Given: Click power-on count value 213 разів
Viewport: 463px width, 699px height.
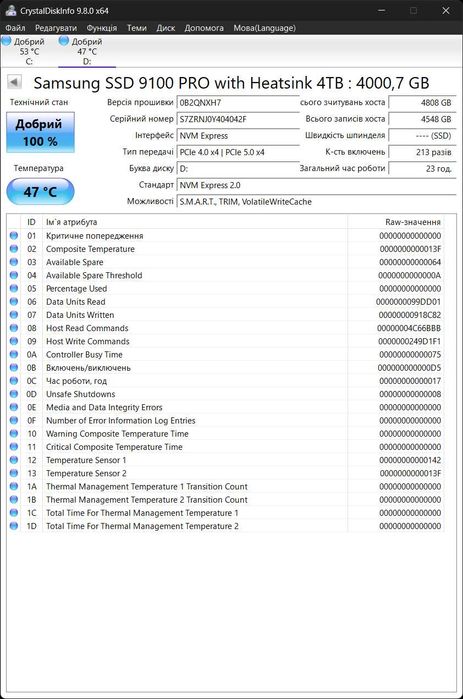Looking at the screenshot, I should [422, 152].
